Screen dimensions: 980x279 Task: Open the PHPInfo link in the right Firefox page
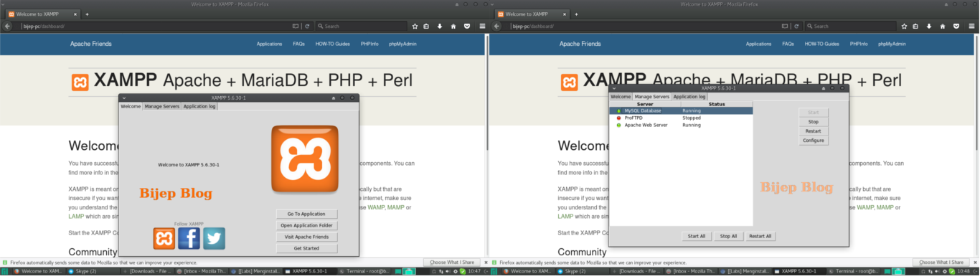coord(859,44)
